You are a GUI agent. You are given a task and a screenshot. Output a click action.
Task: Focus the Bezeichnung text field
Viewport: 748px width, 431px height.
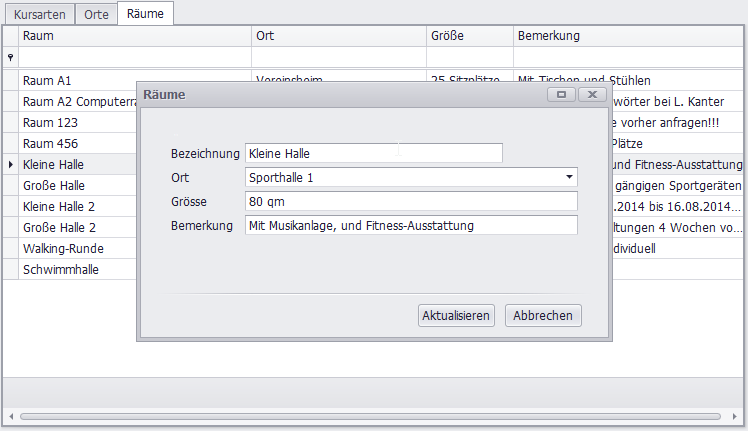click(x=373, y=153)
